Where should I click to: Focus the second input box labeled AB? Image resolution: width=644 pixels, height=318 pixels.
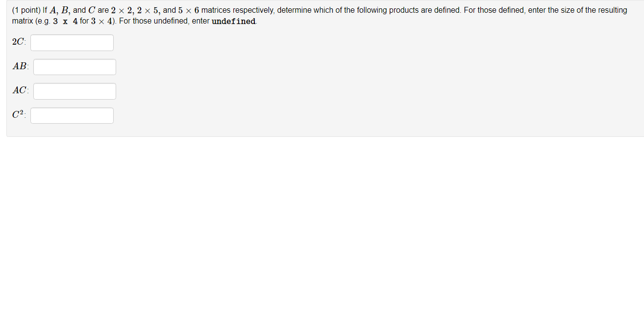coord(74,67)
